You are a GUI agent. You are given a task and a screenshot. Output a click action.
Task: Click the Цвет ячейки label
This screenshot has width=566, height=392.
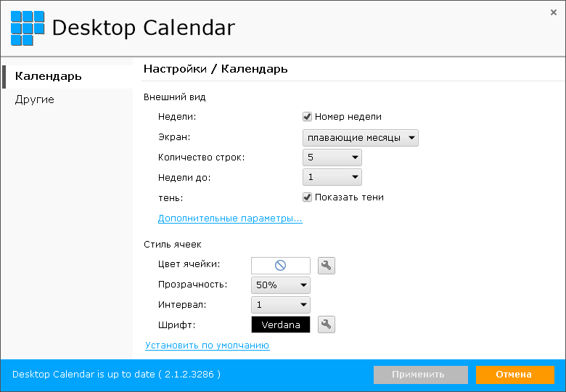(x=189, y=264)
